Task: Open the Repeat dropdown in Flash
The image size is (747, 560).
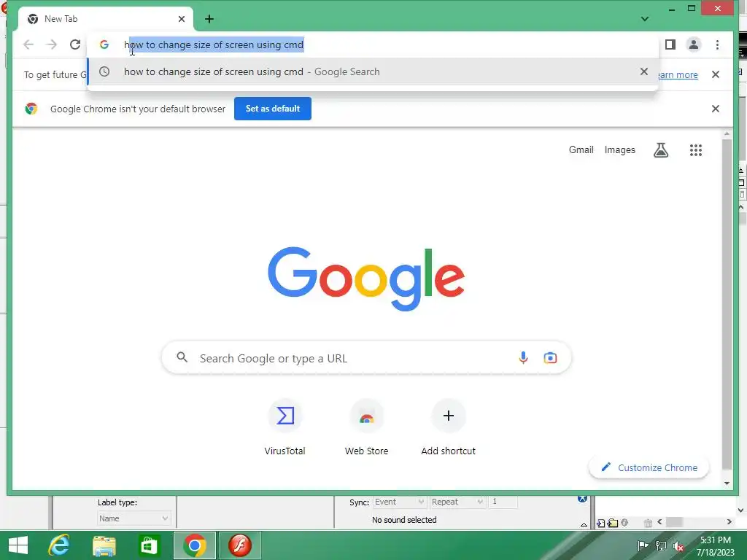Action: click(457, 502)
